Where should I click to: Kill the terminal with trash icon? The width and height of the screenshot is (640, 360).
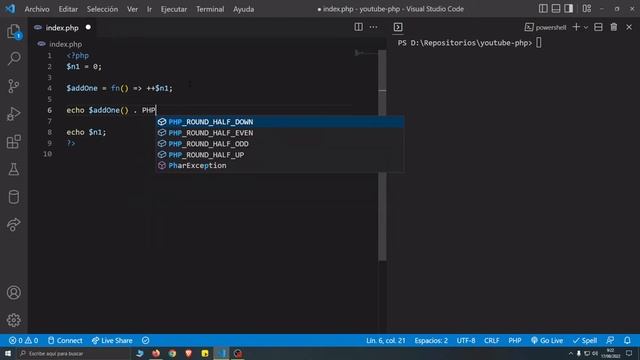coord(613,27)
